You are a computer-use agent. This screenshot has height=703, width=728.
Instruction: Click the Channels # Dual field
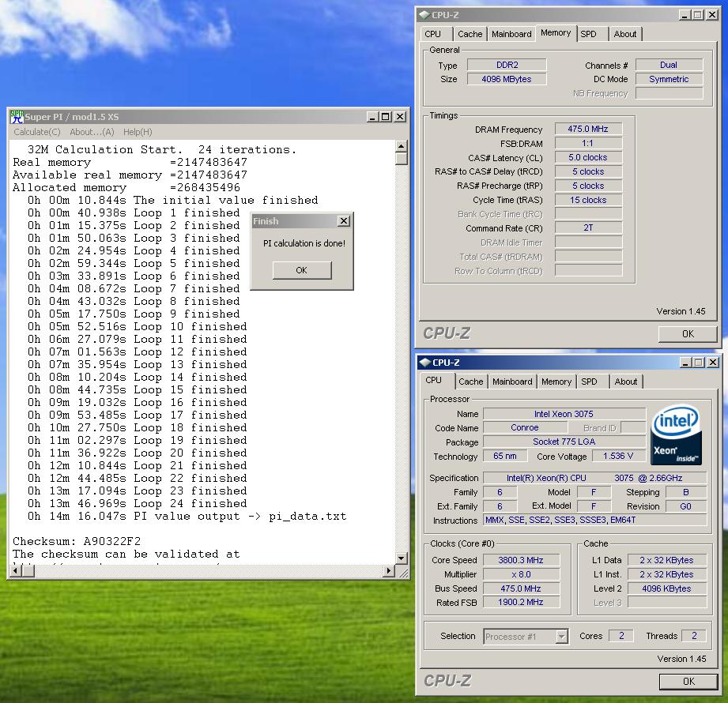(669, 65)
